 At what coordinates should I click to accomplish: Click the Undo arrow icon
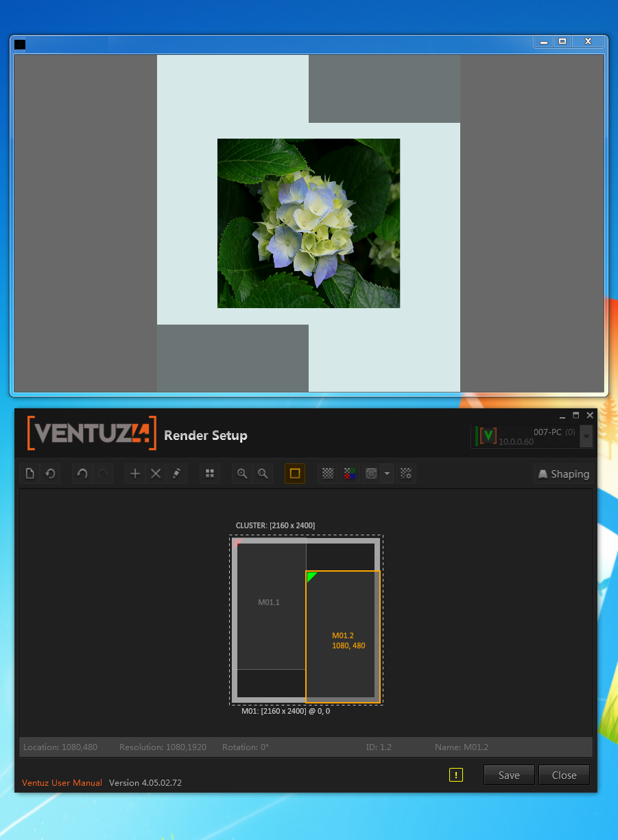[82, 474]
